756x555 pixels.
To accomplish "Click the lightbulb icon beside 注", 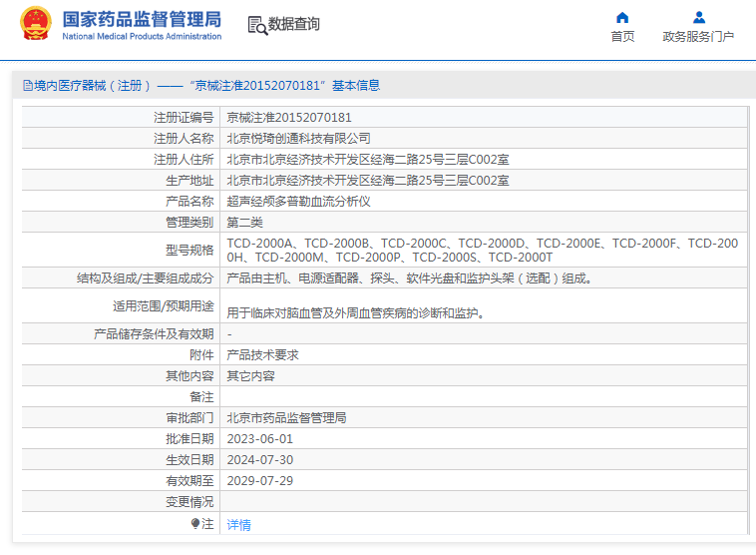I will pyautogui.click(x=195, y=523).
